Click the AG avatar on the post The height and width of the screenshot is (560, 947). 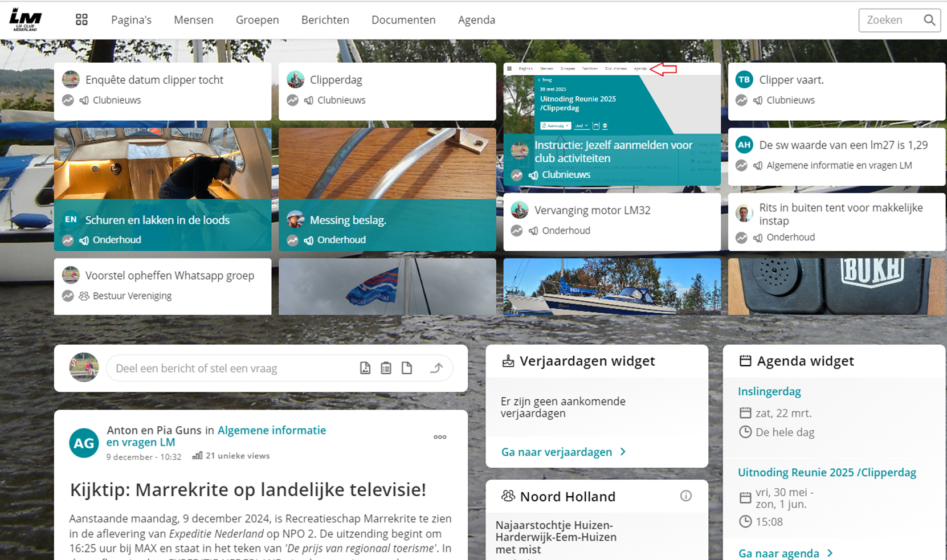pos(84,443)
